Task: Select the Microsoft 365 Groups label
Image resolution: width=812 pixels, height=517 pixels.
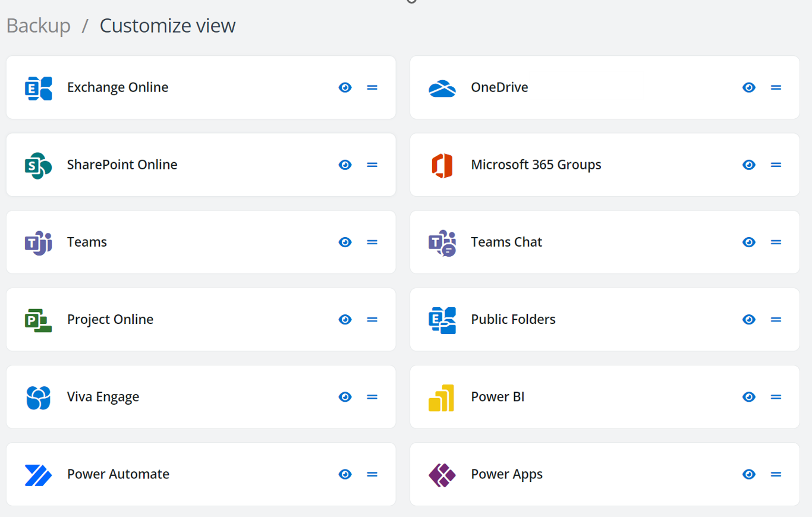Action: pos(536,165)
